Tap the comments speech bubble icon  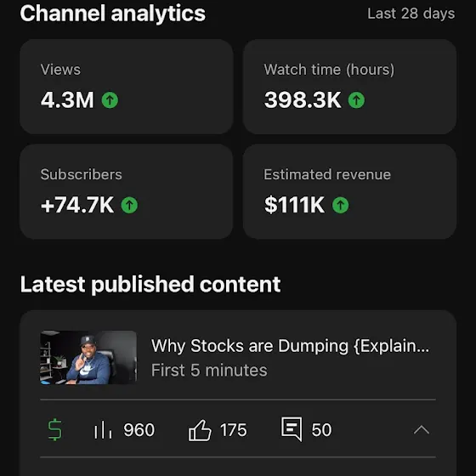(292, 429)
